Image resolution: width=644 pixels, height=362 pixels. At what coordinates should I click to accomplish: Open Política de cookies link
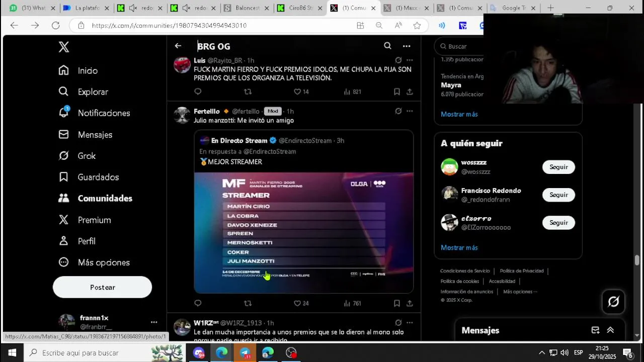coord(460,281)
